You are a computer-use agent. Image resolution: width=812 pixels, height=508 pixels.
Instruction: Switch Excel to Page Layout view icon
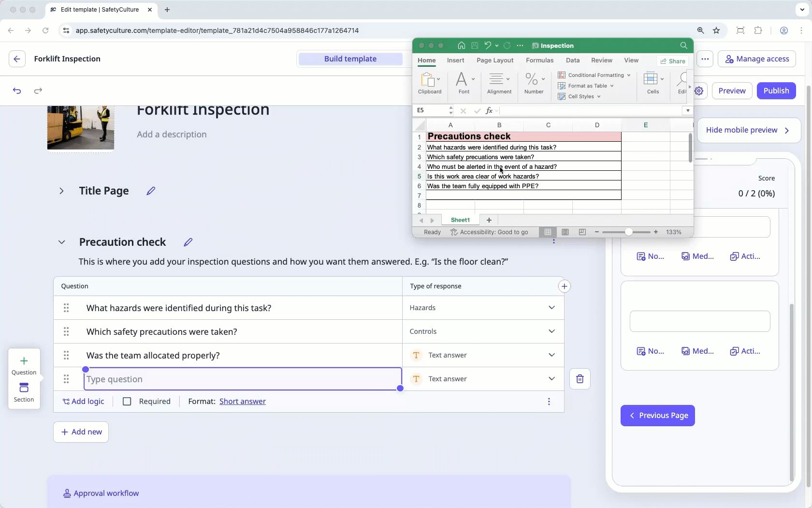click(x=565, y=232)
